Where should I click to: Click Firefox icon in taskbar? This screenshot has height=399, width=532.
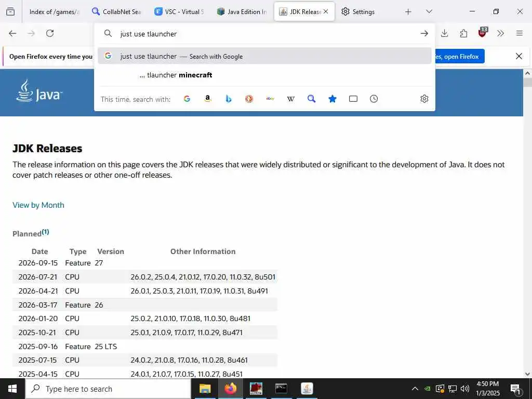(230, 389)
